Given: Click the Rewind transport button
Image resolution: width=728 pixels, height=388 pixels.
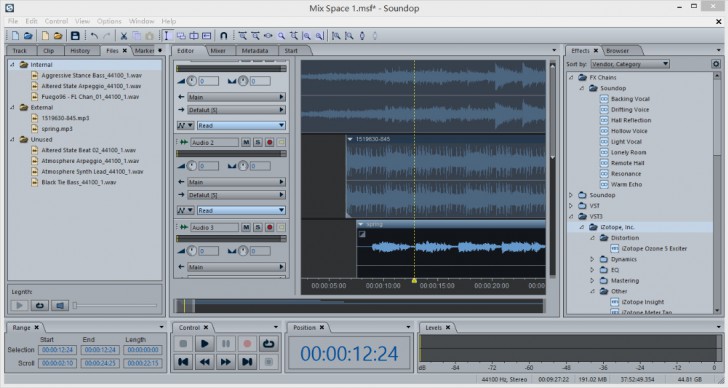Looking at the screenshot, I should 204,362.
